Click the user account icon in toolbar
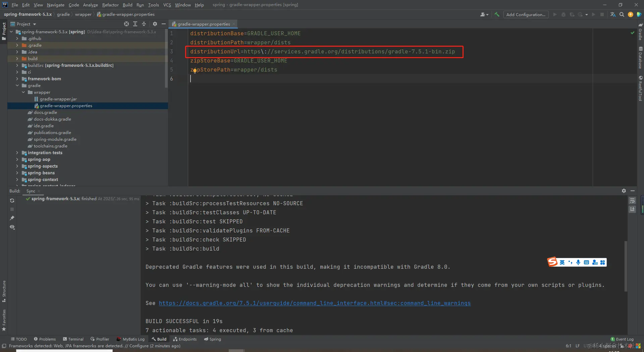Screen dimensions: 644x352 484,14
